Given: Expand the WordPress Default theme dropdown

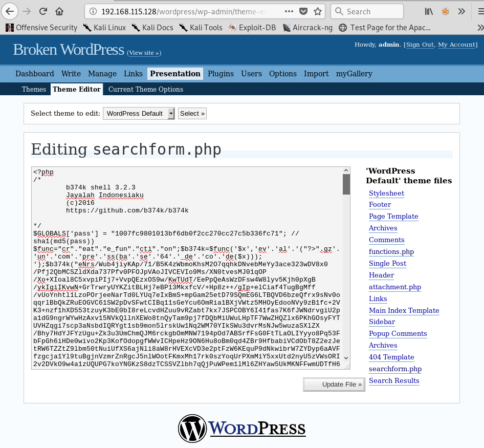Looking at the screenshot, I should click(x=139, y=113).
